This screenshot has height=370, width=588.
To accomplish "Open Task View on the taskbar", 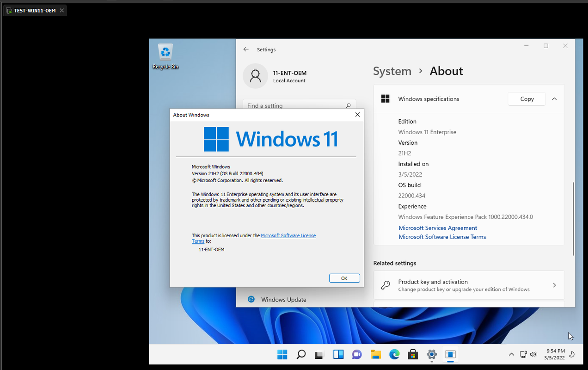I will (x=319, y=355).
